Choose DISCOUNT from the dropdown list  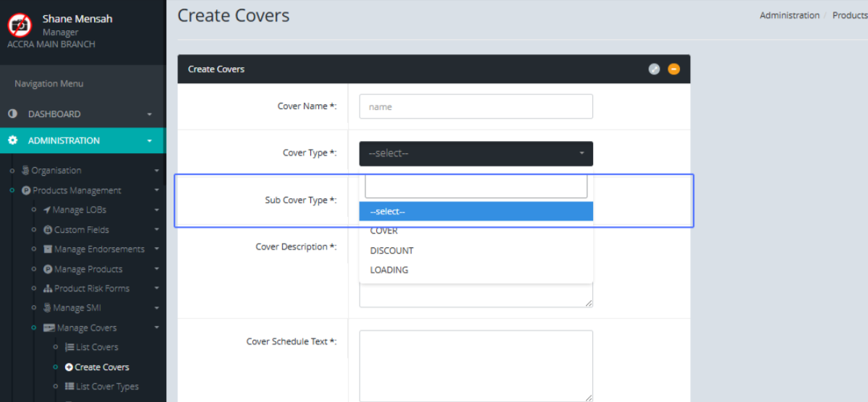point(391,251)
